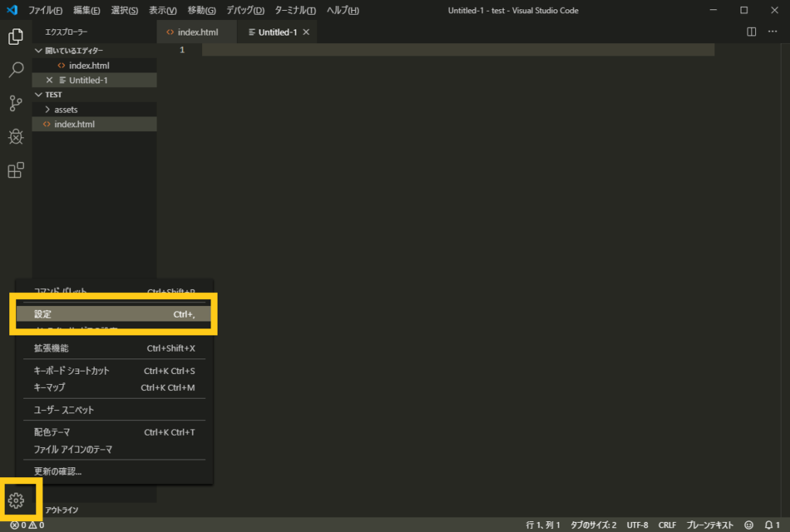Open the Extensions icon in activity bar

[15, 170]
